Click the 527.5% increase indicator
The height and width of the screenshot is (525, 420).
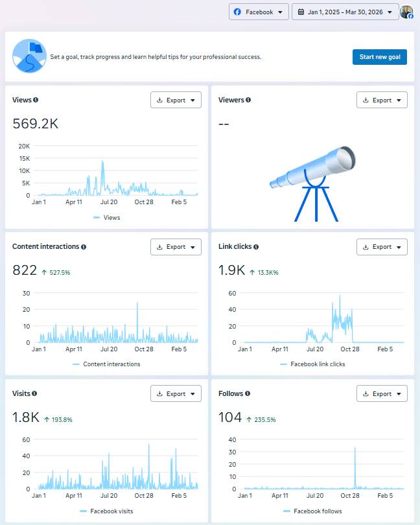56,272
